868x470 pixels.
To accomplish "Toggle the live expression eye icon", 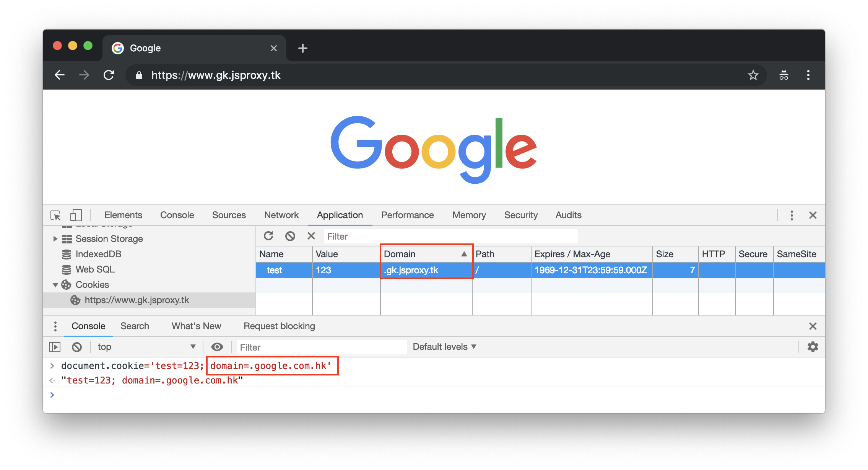I will coord(217,347).
